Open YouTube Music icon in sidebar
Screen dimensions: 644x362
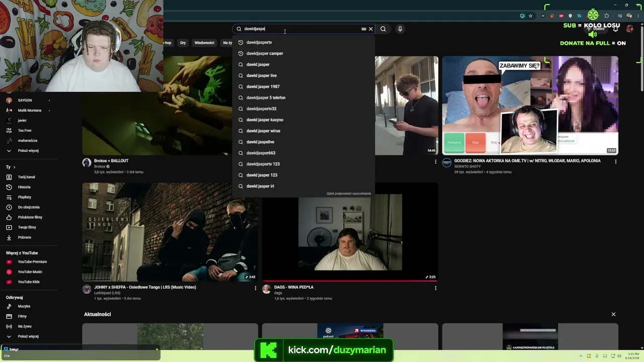pos(9,272)
